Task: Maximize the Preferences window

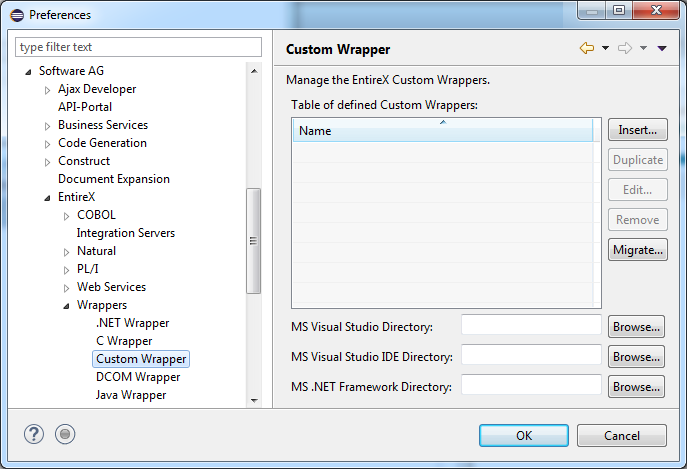Action: [619, 11]
